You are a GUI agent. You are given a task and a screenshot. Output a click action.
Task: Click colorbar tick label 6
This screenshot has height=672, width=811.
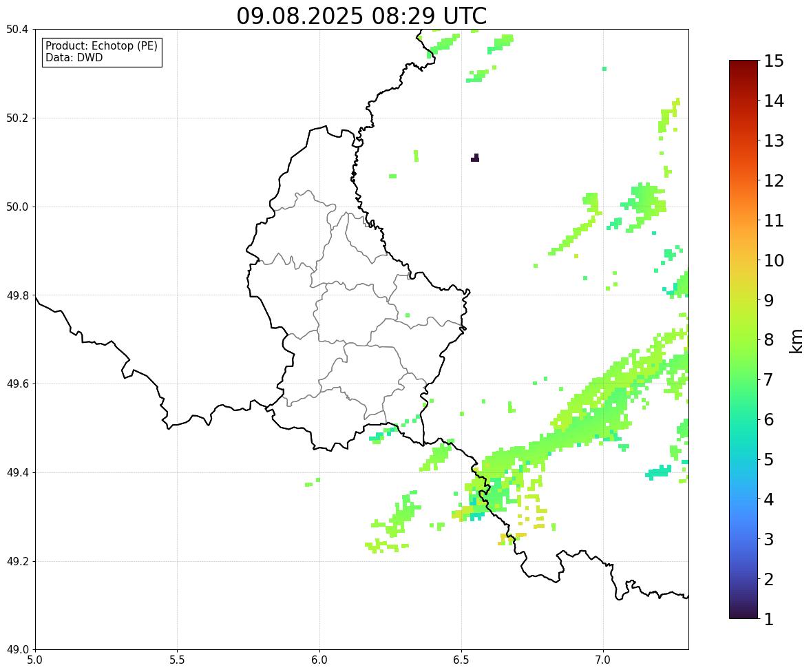(x=769, y=419)
